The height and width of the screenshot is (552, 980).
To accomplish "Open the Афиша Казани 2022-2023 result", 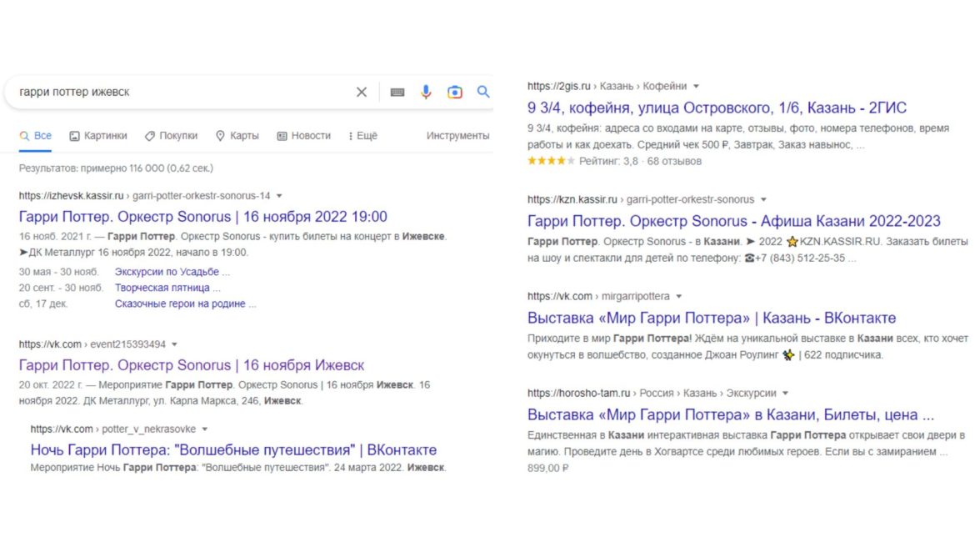I will 733,221.
